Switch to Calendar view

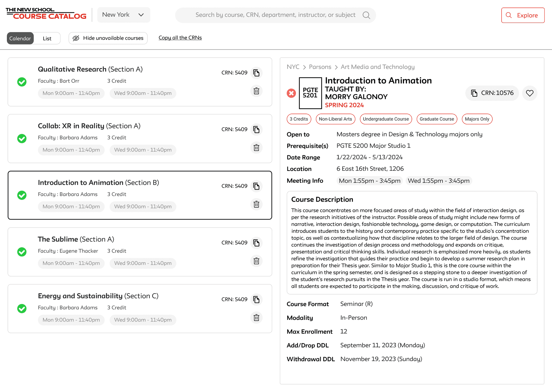(20, 38)
